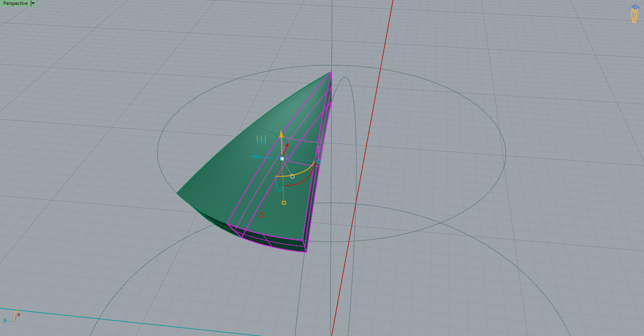
Task: Click the teal and yellow grid planar handle
Action: coord(261,139)
